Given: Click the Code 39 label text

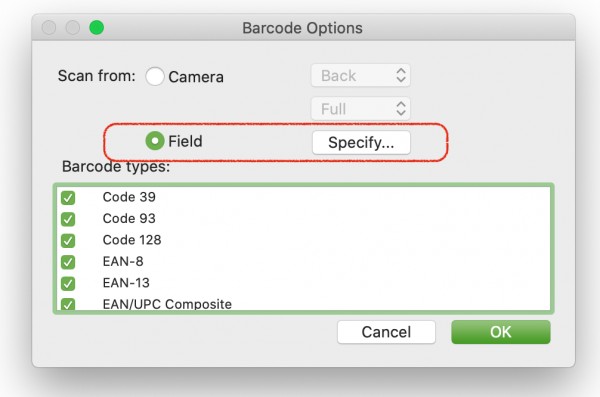Looking at the screenshot, I should (x=129, y=197).
